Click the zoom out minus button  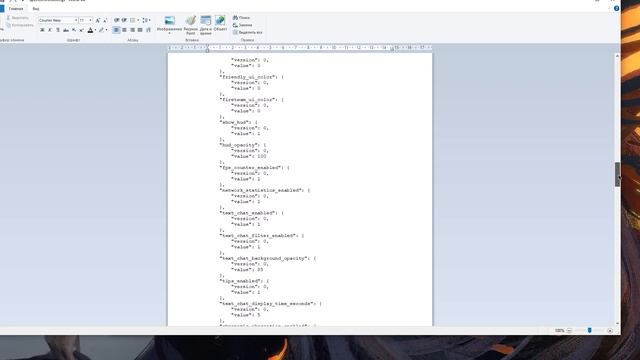click(x=569, y=331)
